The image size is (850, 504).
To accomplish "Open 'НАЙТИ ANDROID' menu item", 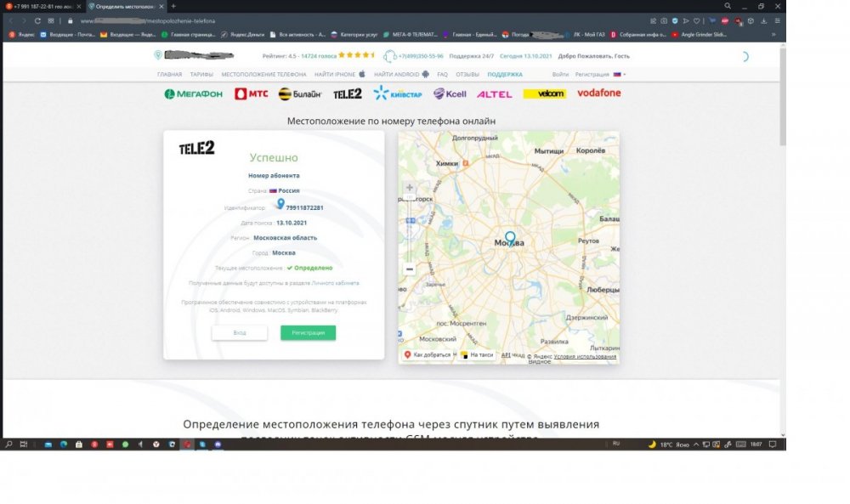I will pyautogui.click(x=401, y=74).
